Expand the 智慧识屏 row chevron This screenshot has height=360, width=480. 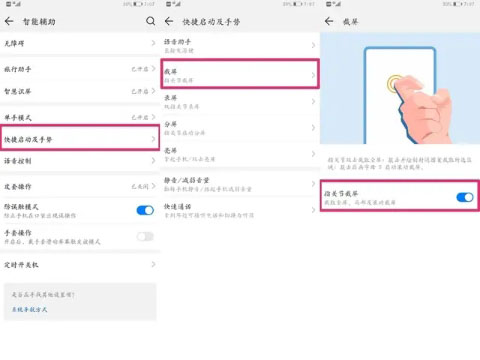click(153, 91)
